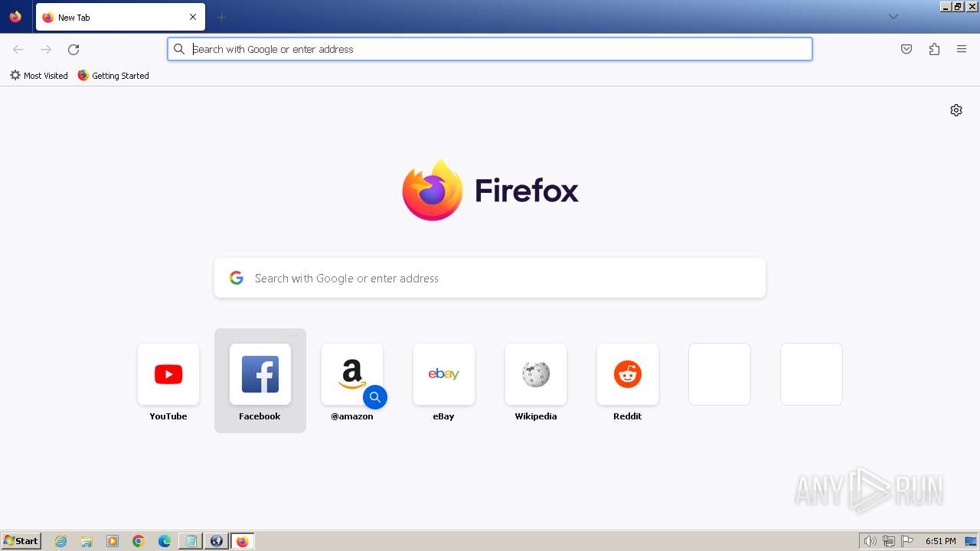Open the Reddit shortcut tile
980x551 pixels.
pyautogui.click(x=628, y=374)
